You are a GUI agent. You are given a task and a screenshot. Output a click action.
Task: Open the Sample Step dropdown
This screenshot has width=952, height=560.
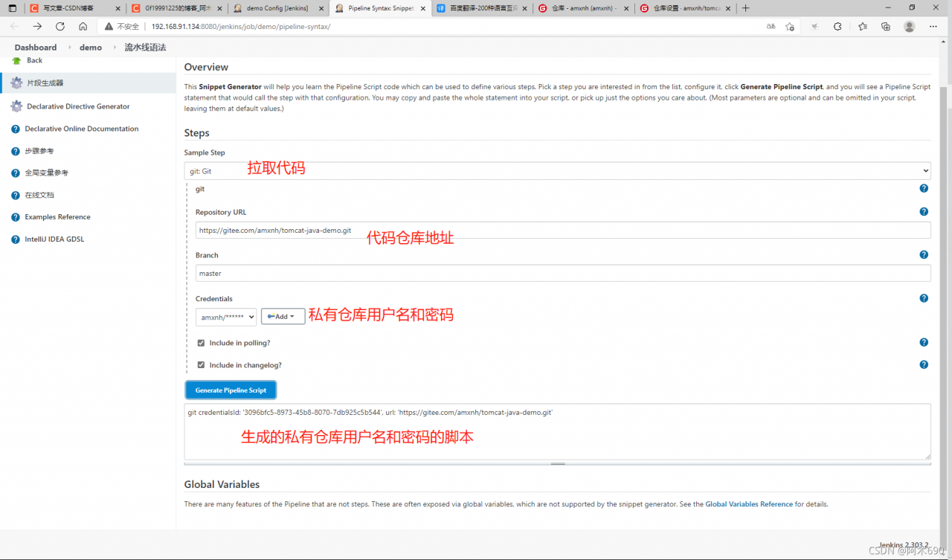click(x=557, y=171)
